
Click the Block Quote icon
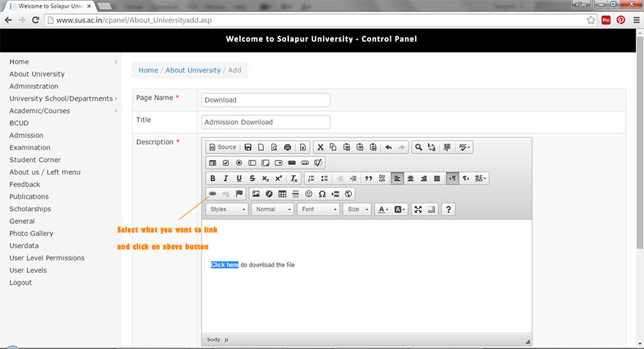tap(368, 179)
